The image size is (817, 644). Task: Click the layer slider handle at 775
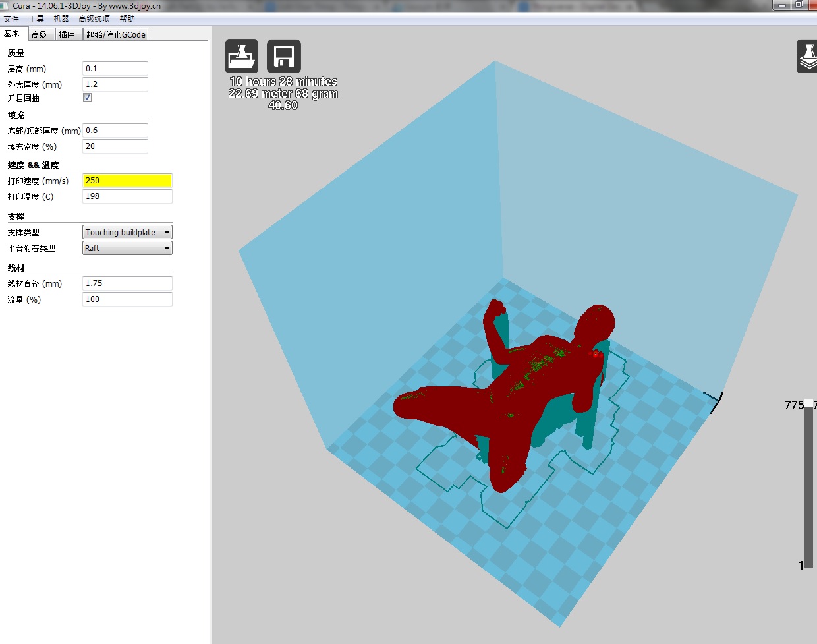point(809,404)
